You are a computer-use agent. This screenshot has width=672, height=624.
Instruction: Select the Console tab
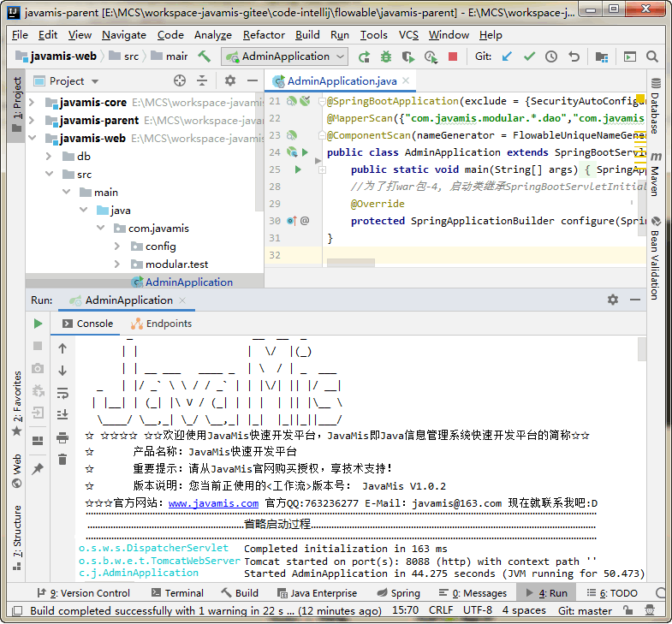pyautogui.click(x=87, y=324)
